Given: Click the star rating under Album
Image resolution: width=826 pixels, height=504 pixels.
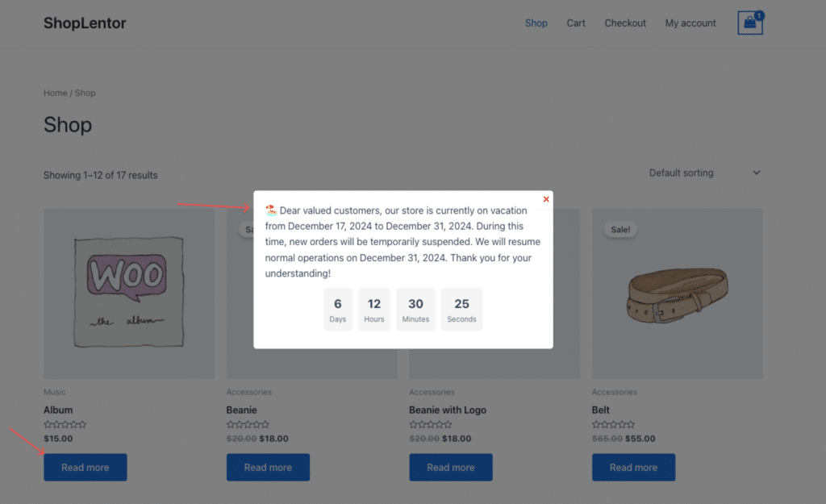Looking at the screenshot, I should coord(65,425).
